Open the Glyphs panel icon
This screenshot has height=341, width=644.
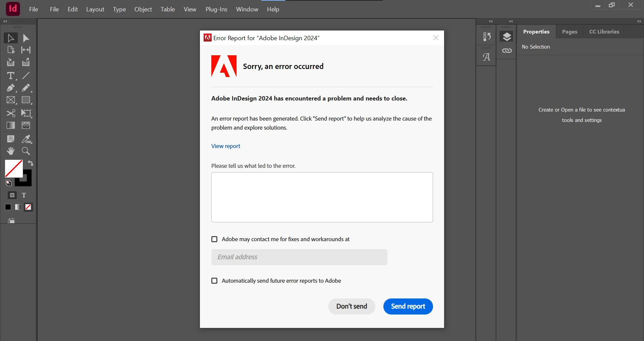click(486, 57)
